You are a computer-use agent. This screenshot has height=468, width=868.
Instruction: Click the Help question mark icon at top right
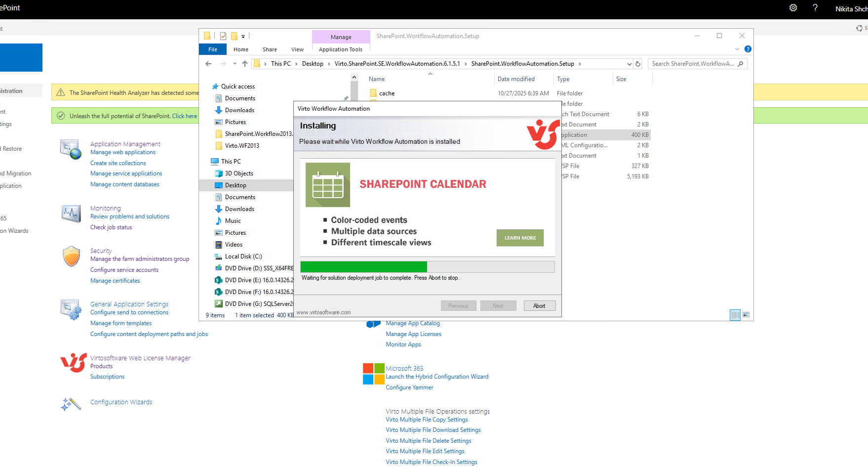coord(815,8)
